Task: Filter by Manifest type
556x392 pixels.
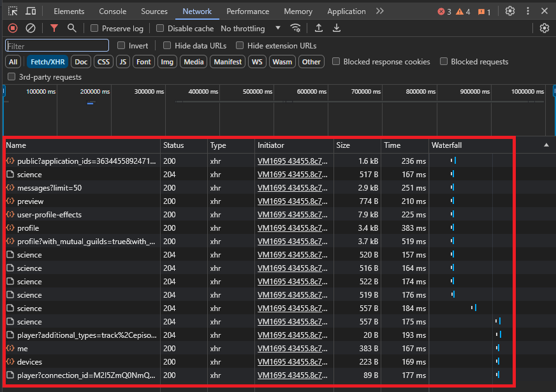Action: pos(228,62)
